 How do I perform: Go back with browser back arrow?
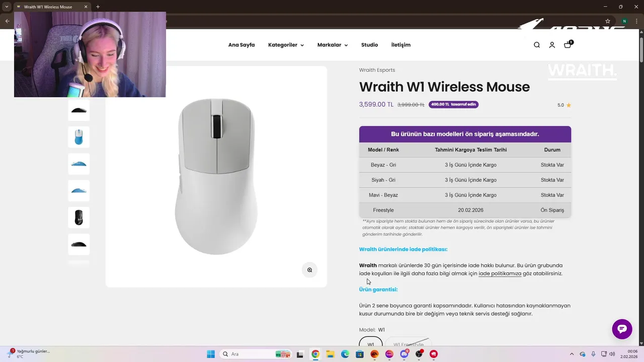[x=7, y=21]
